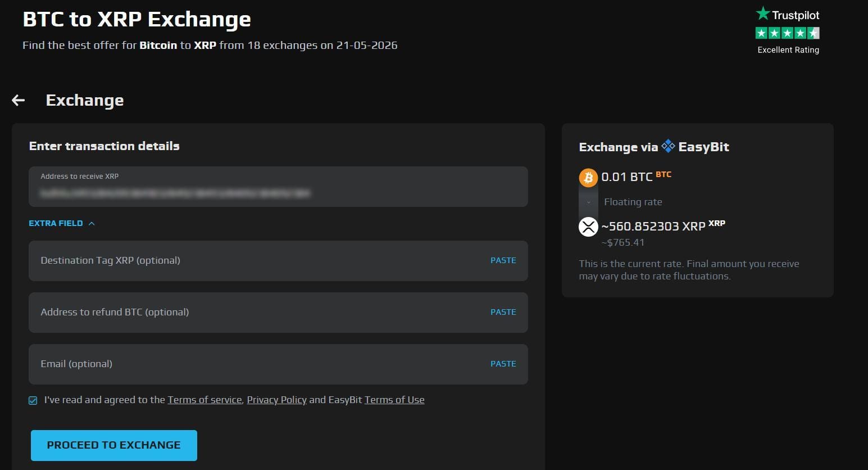868x470 pixels.
Task: Go back using the left arrow icon
Action: pyautogui.click(x=18, y=100)
